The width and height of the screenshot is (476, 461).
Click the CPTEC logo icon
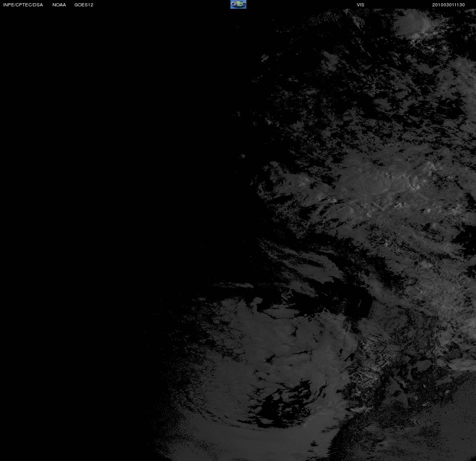coord(238,4)
